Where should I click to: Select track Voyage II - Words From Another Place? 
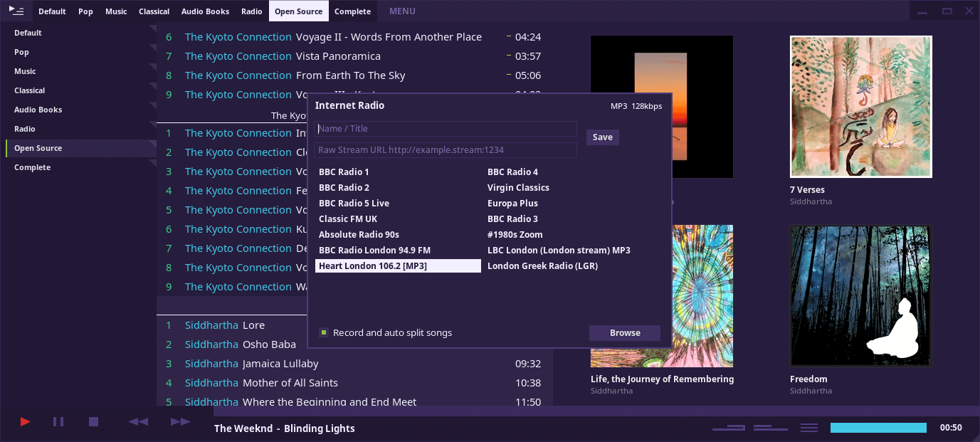389,37
